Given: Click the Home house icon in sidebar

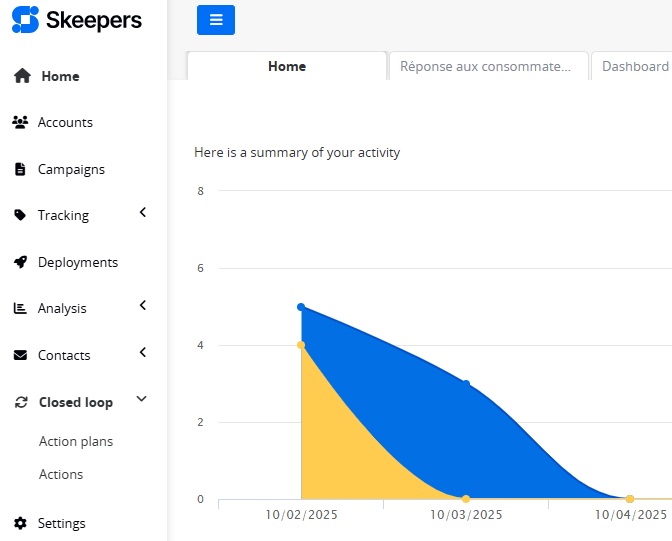Looking at the screenshot, I should (x=22, y=76).
